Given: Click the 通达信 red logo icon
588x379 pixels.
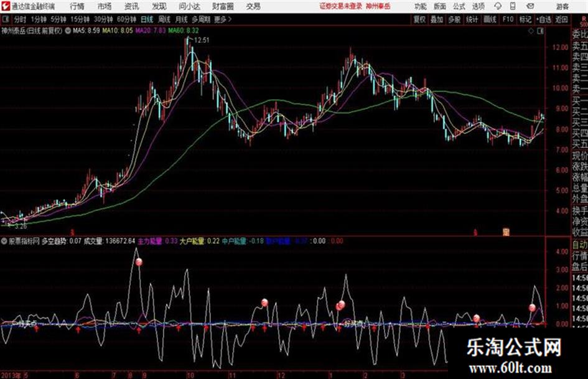Looking at the screenshot, I should coord(5,6).
